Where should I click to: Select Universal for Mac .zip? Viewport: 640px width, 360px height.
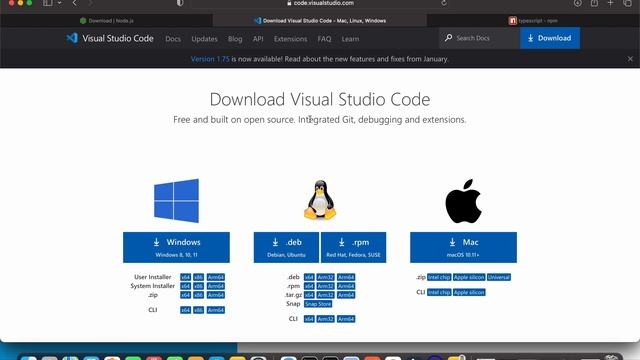[x=499, y=277]
